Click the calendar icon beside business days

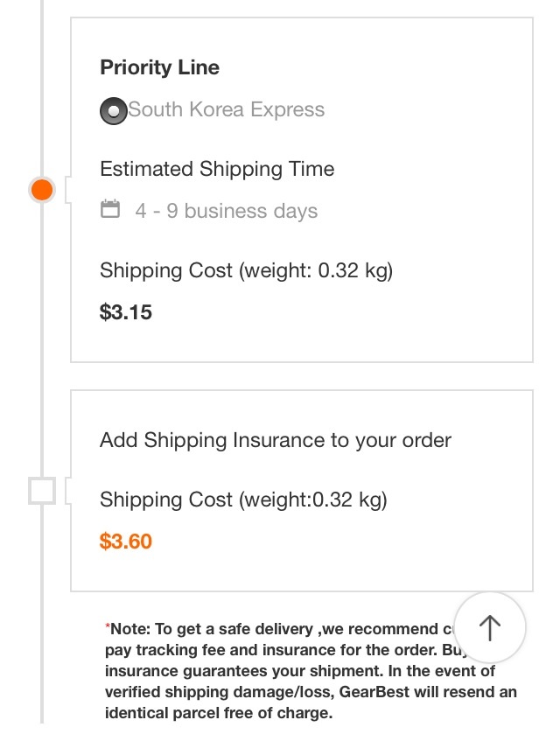point(110,209)
